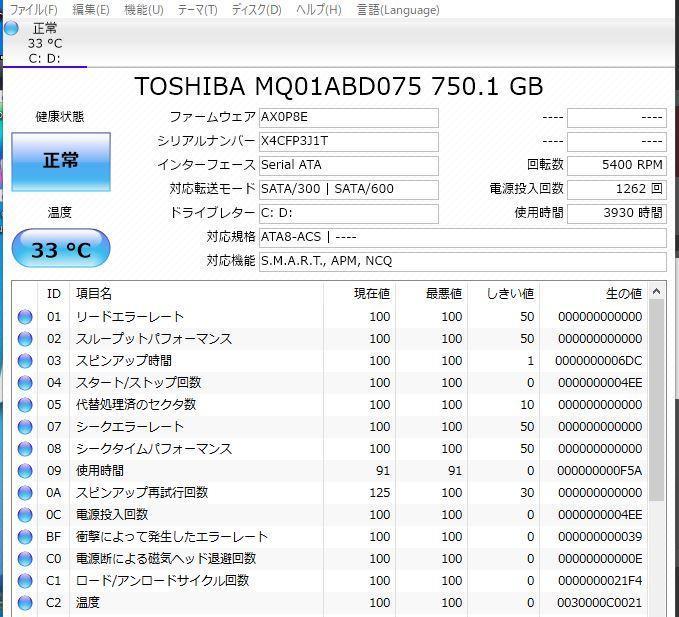Open the テーマ(T) menu
This screenshot has width=679, height=617.
[197, 10]
